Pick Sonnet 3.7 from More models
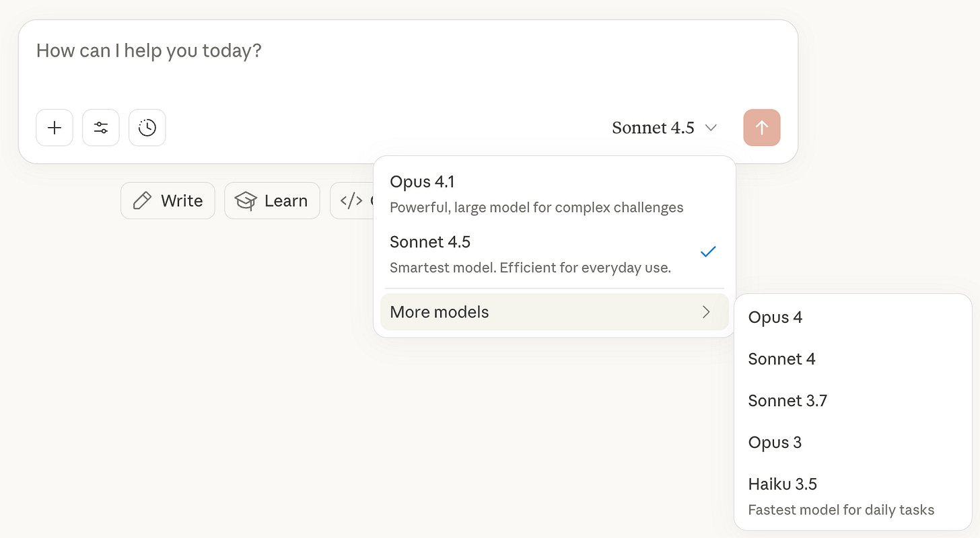This screenshot has width=980, height=538. click(x=788, y=401)
